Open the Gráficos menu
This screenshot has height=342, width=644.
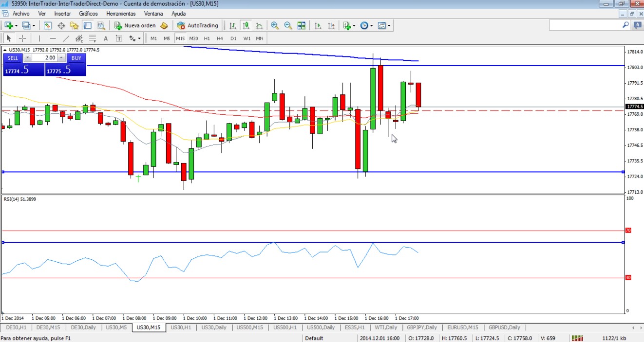coord(88,14)
